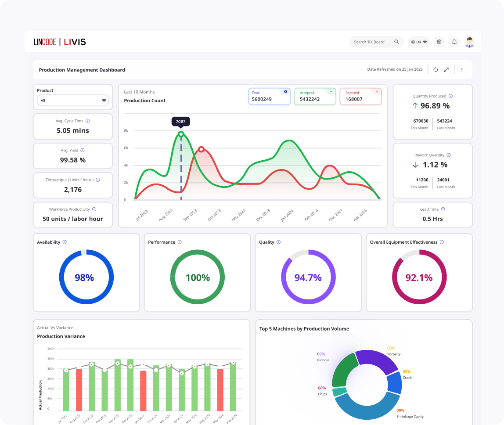The width and height of the screenshot is (504, 425).
Task: Open the notifications bell
Action: coord(454,42)
